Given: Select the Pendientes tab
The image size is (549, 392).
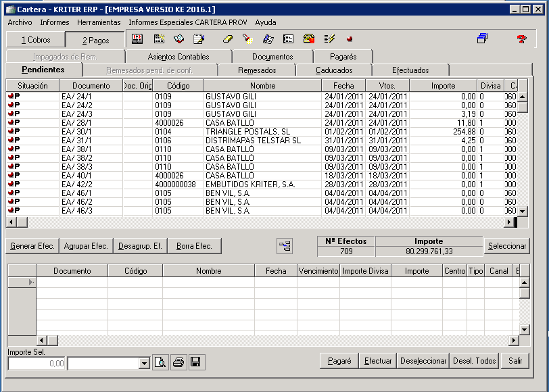Looking at the screenshot, I should (x=43, y=70).
